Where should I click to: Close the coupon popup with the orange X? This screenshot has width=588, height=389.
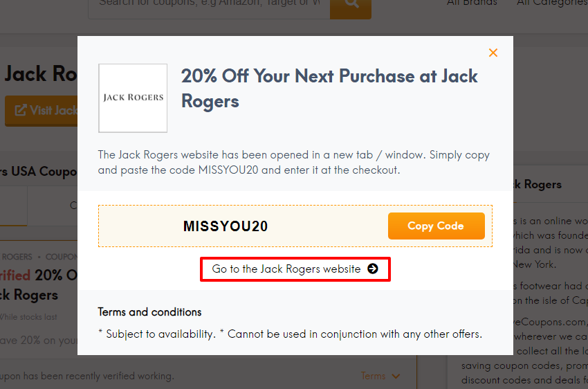493,53
